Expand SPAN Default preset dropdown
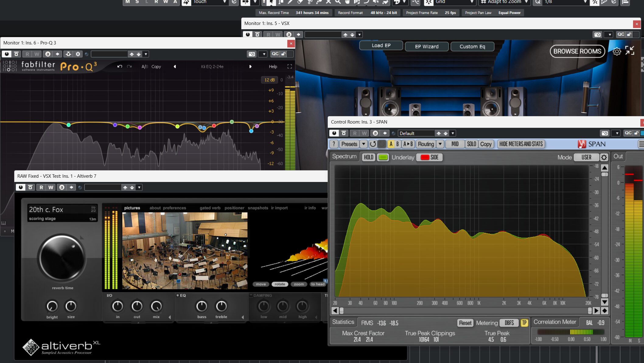 [453, 133]
